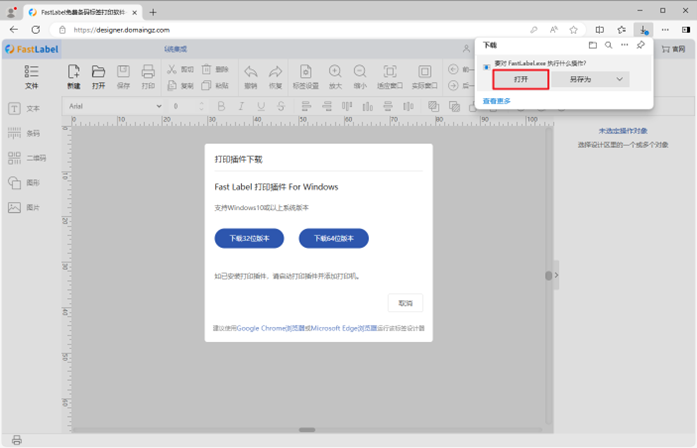Click the 新建 (New) toolbar icon
697x448 pixels.
click(74, 76)
